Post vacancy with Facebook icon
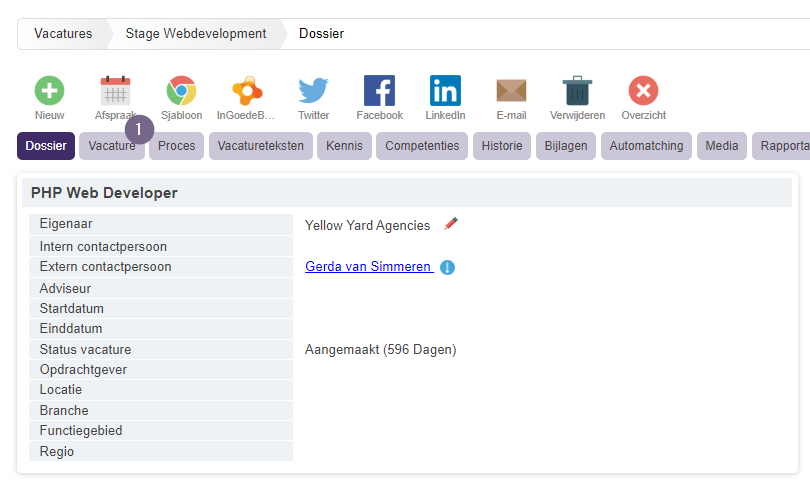Screen dimensions: 810x486 click(x=379, y=90)
